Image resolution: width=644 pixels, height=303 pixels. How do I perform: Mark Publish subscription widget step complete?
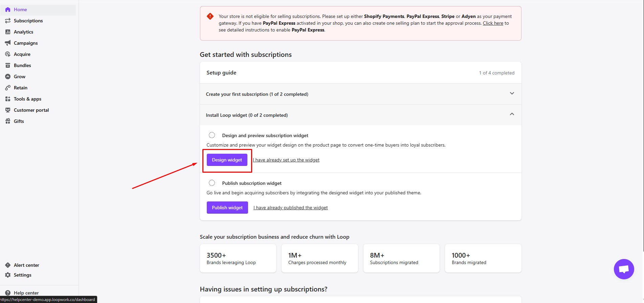212,183
